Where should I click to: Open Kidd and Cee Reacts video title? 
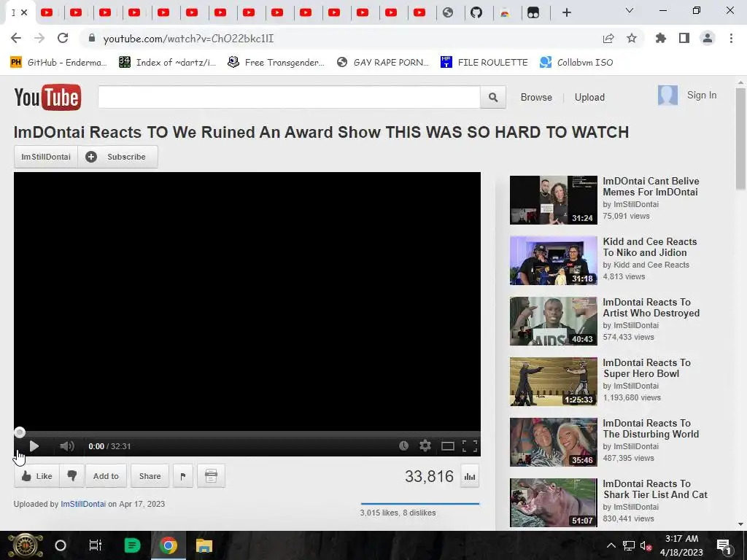pos(650,247)
